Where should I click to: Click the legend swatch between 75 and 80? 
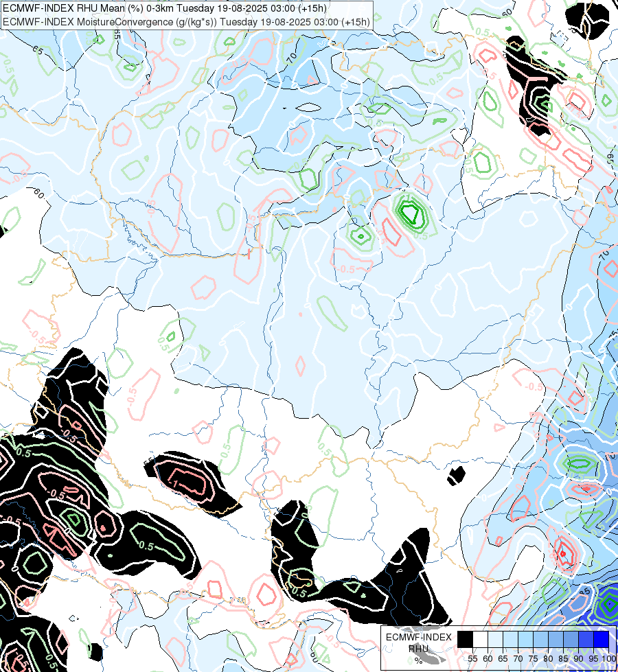tap(541, 639)
